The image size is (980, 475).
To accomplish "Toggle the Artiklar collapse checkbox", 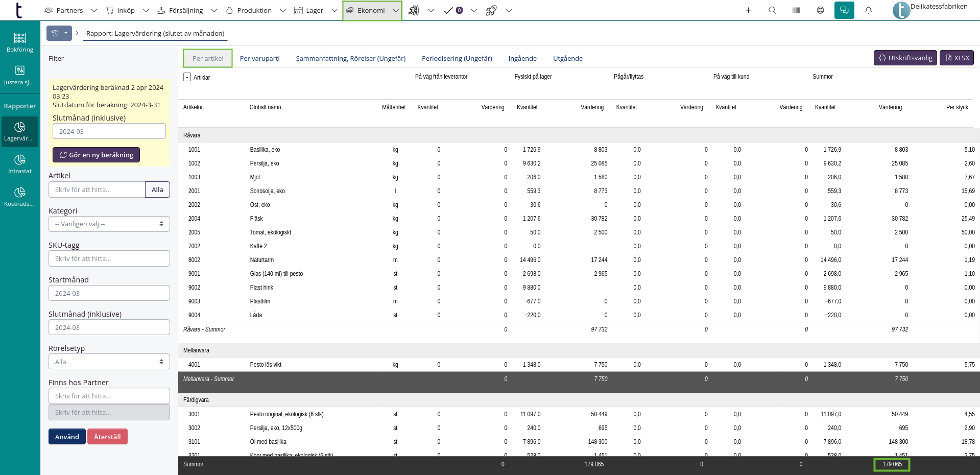I will pyautogui.click(x=187, y=77).
